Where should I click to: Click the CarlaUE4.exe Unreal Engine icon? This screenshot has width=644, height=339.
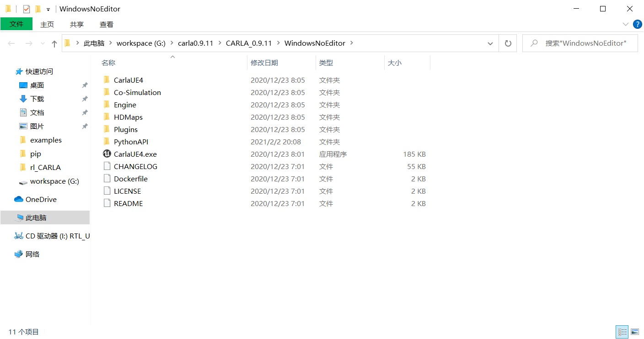107,154
